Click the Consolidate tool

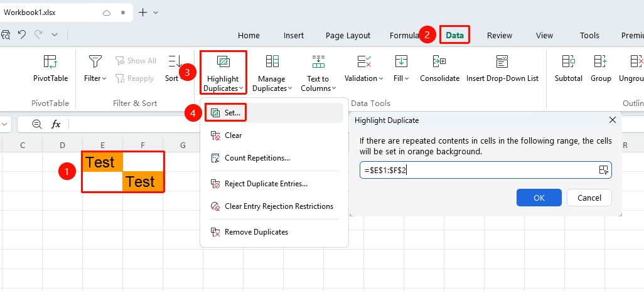pos(439,69)
